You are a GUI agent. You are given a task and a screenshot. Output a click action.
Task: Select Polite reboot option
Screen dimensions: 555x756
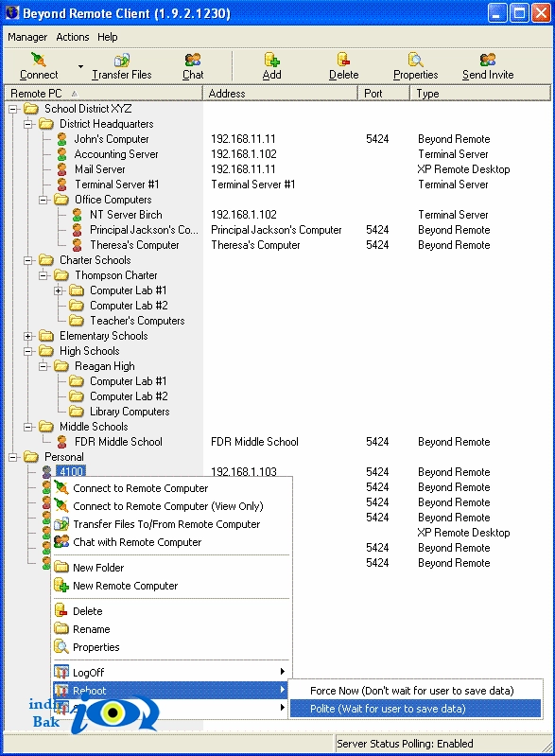(x=416, y=709)
